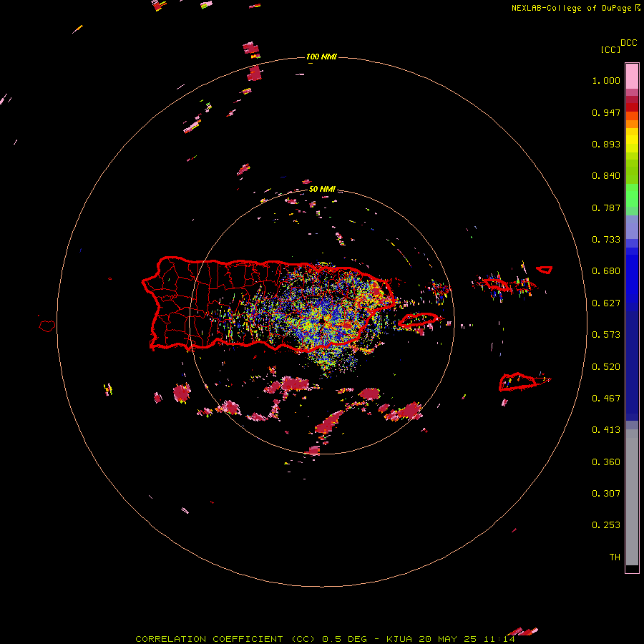
Task: Click the 100 NMI range ring label
Action: (x=321, y=57)
